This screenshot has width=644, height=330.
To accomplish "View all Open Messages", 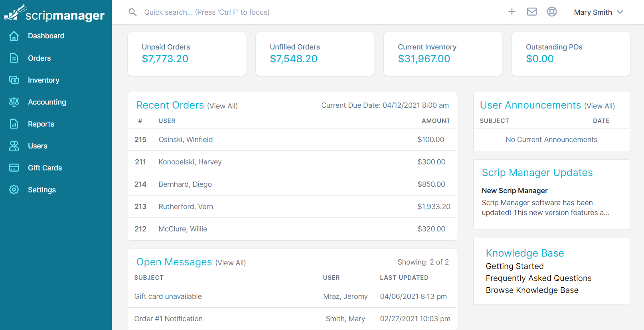I will pos(231,263).
